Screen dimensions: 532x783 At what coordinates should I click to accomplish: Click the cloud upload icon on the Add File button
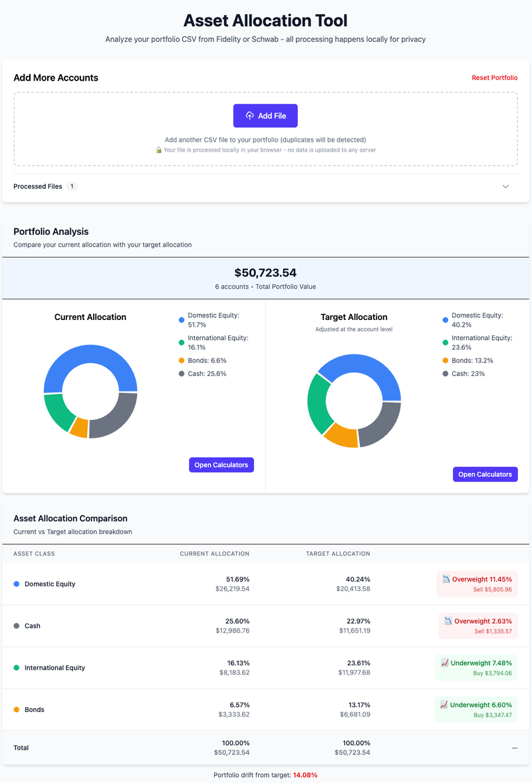tap(249, 116)
